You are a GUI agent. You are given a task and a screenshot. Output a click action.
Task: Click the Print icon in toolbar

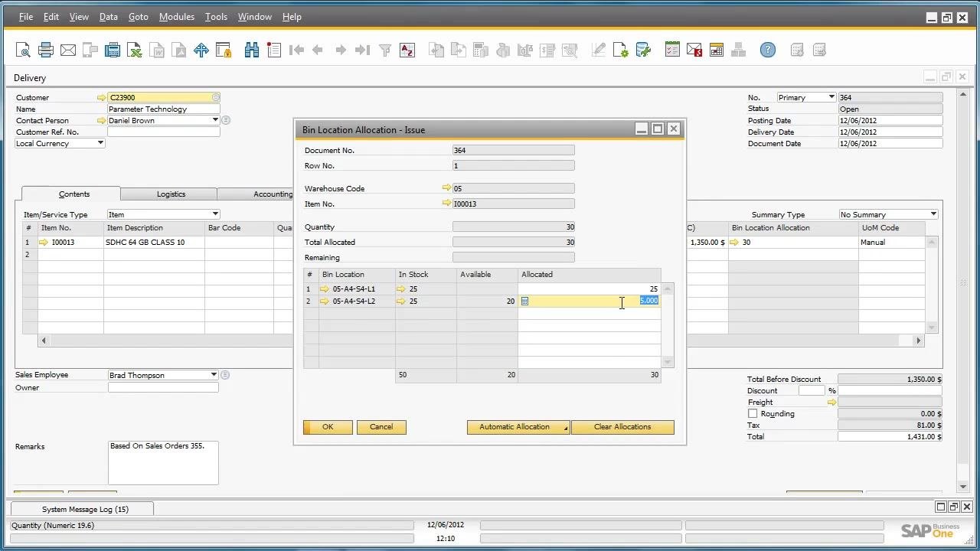click(46, 51)
